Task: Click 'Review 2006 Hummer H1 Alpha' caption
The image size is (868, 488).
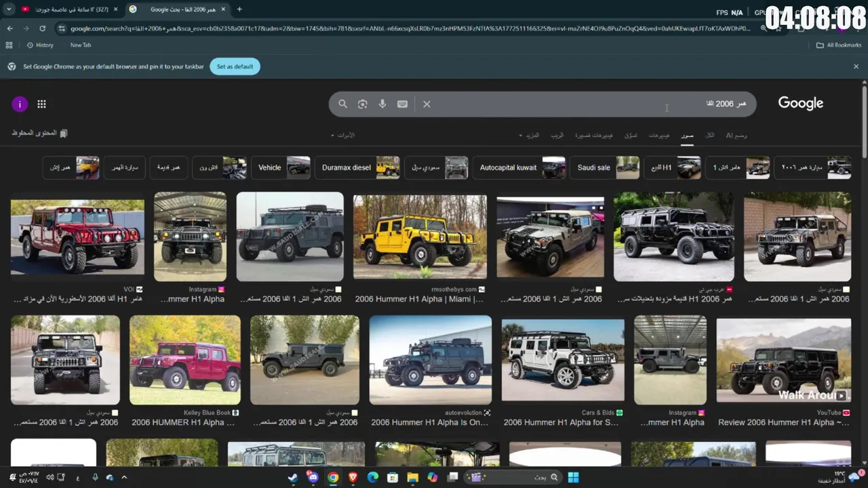Action: (x=784, y=422)
